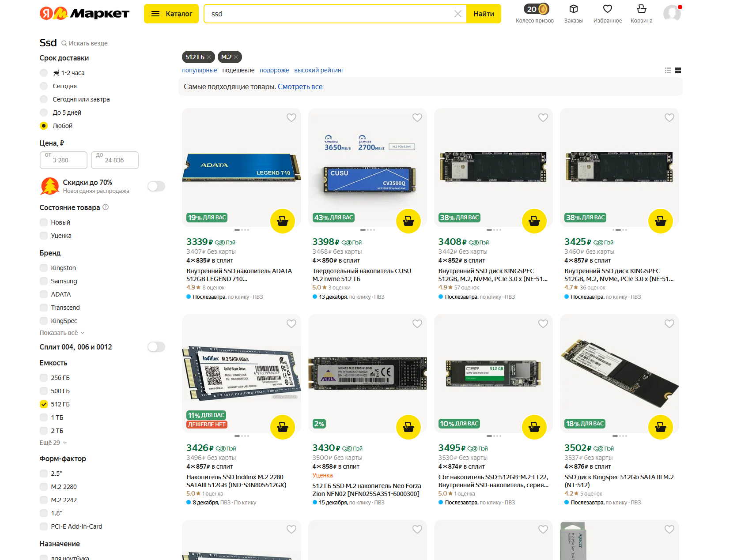Expand more capacities with Ещё 29

pos(53,443)
